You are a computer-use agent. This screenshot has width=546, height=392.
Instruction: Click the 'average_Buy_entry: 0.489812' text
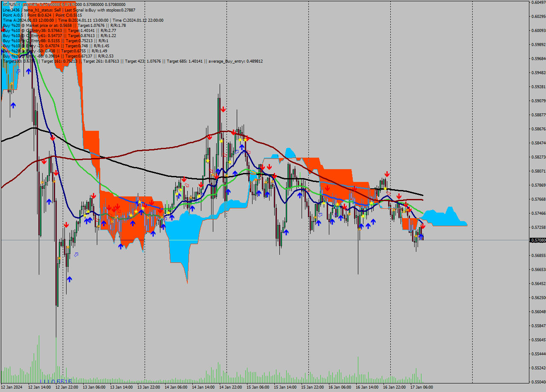(235, 61)
